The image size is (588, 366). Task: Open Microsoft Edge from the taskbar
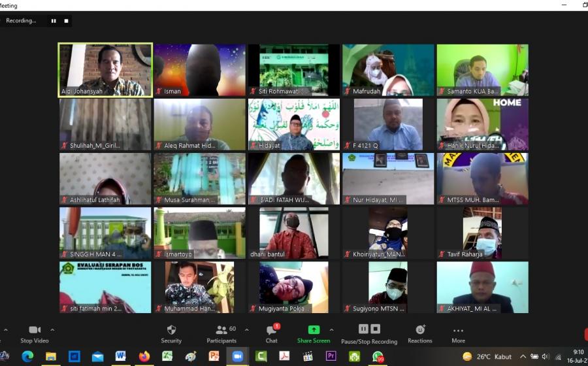click(x=27, y=356)
